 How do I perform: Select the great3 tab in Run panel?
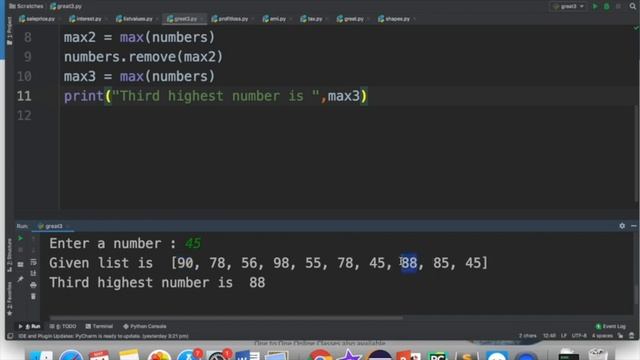pyautogui.click(x=51, y=226)
